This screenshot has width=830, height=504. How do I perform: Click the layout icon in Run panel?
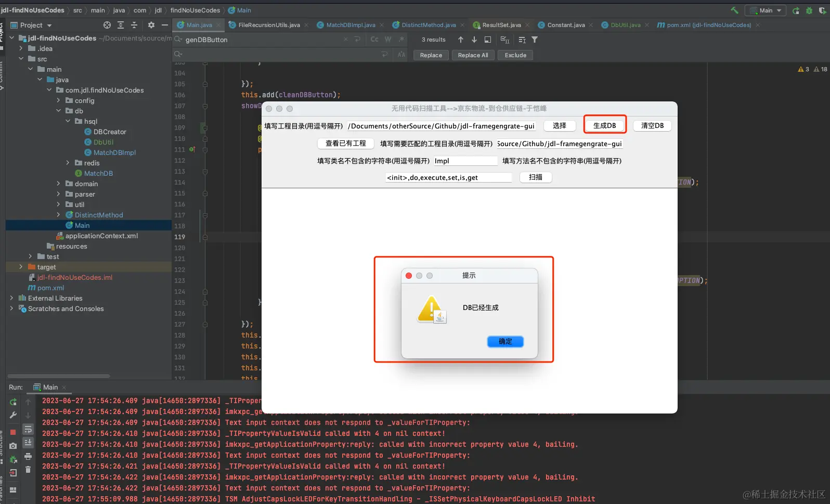(x=13, y=490)
